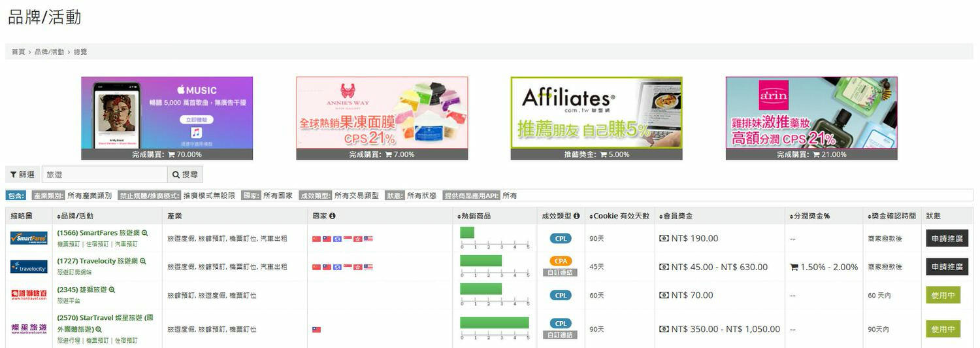Click SmartFares popularity bar
Image resolution: width=980 pixels, height=348 pixels.
point(467,232)
